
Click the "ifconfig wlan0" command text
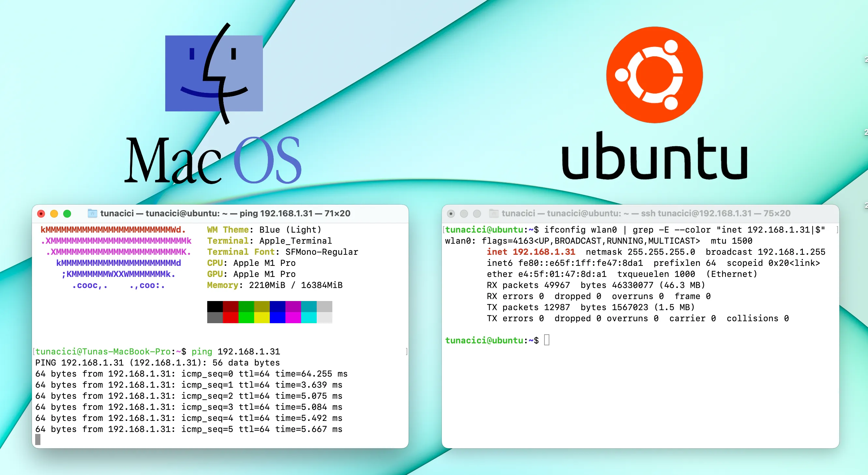tap(580, 230)
